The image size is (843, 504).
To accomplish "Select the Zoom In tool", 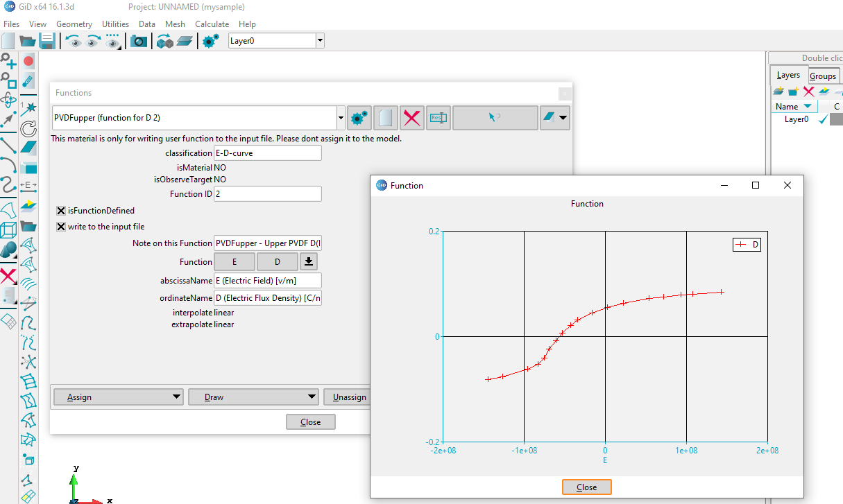I will (x=7, y=61).
